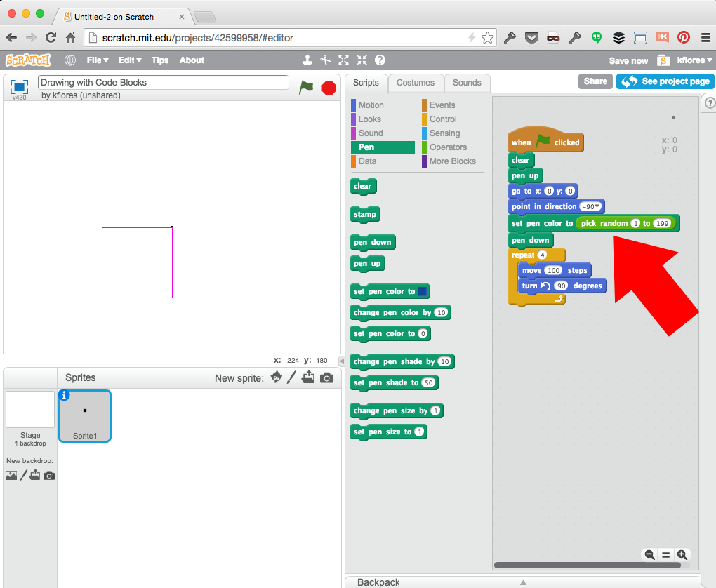
Task: Switch to the Scripts tab
Action: tap(366, 83)
